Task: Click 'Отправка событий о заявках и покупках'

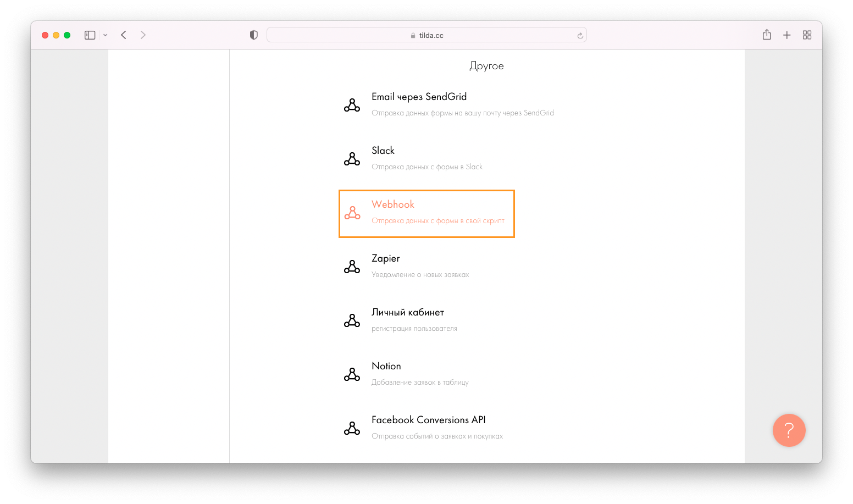Action: (437, 436)
